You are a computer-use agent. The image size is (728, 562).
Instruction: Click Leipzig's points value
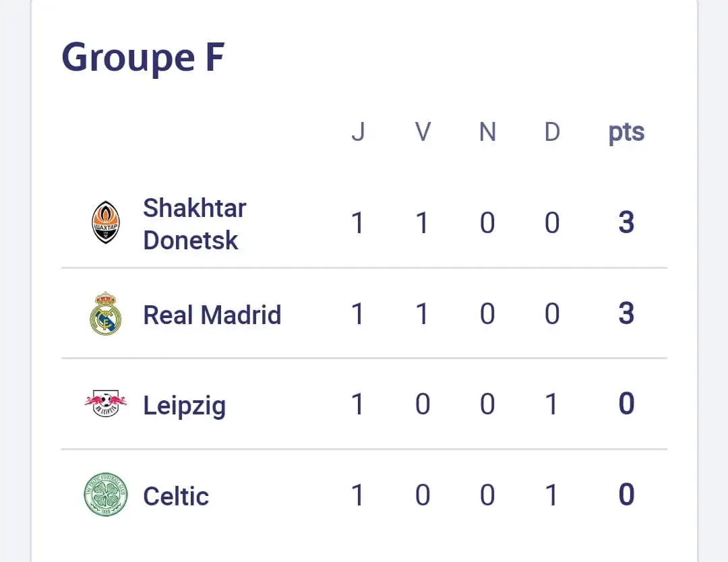626,404
